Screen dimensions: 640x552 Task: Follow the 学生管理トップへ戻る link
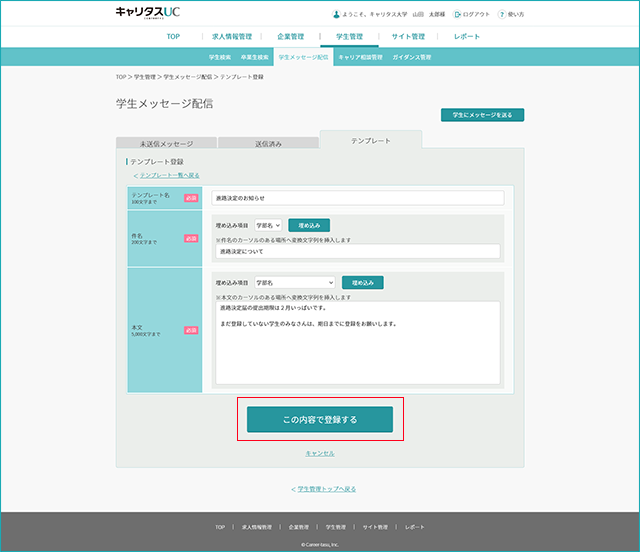click(324, 489)
